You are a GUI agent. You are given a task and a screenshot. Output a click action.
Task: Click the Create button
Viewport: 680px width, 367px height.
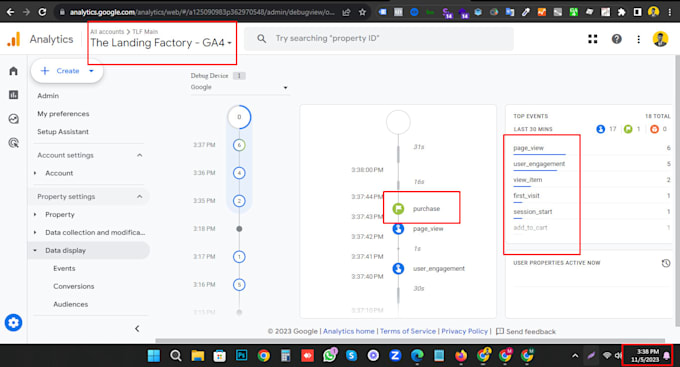67,71
